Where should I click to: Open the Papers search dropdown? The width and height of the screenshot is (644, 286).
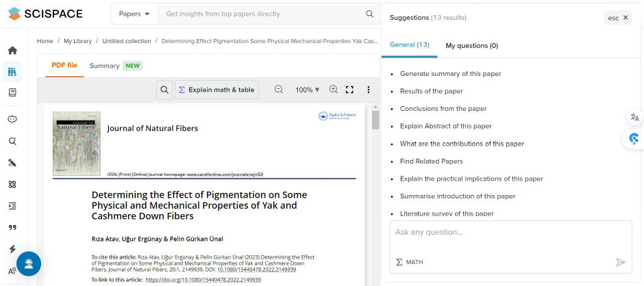pos(134,14)
